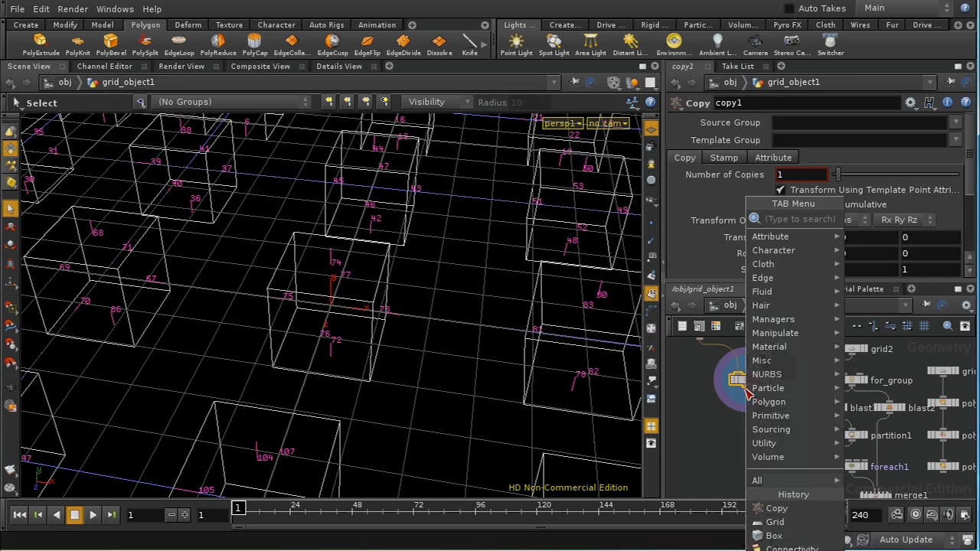Click the TAB Menu search field
This screenshot has width=980, height=551.
coord(800,219)
